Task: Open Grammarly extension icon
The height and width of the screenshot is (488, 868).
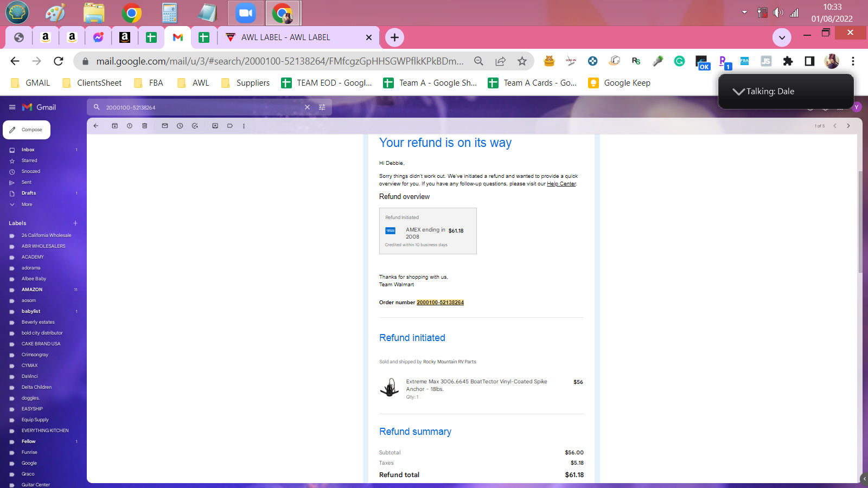Action: [679, 61]
